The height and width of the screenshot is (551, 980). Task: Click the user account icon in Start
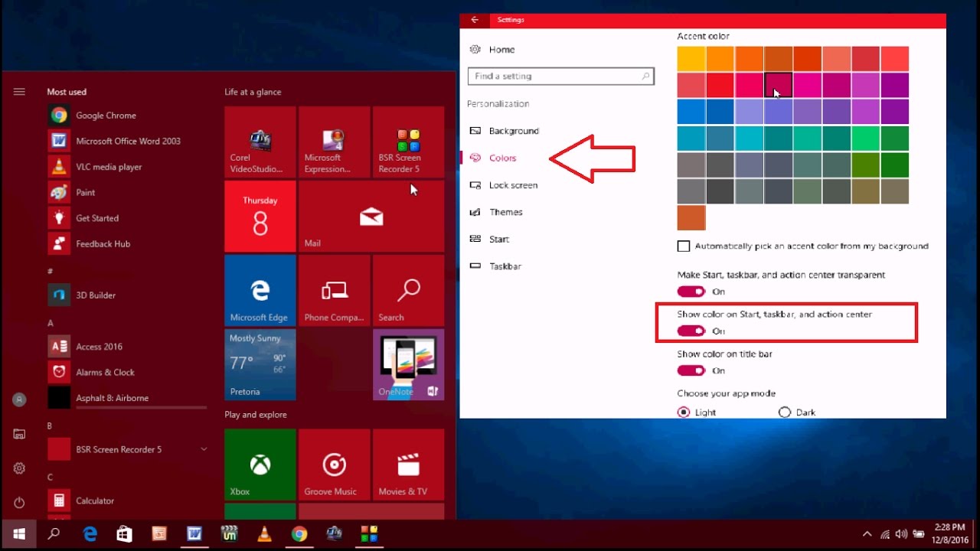(19, 399)
